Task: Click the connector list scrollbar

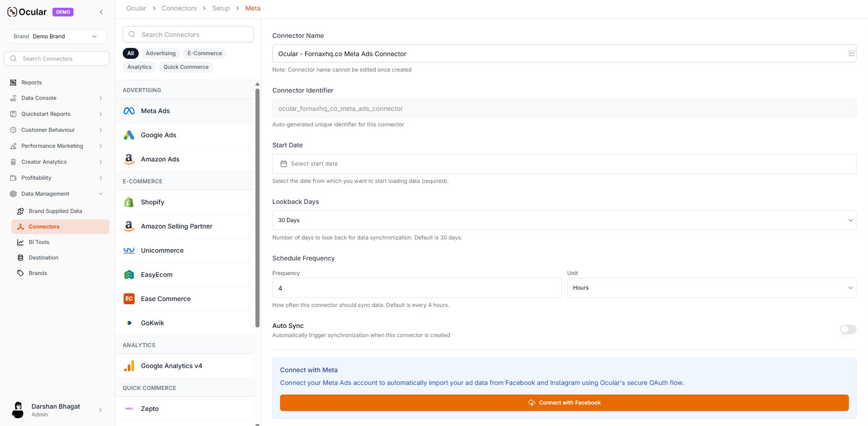Action: 257,208
